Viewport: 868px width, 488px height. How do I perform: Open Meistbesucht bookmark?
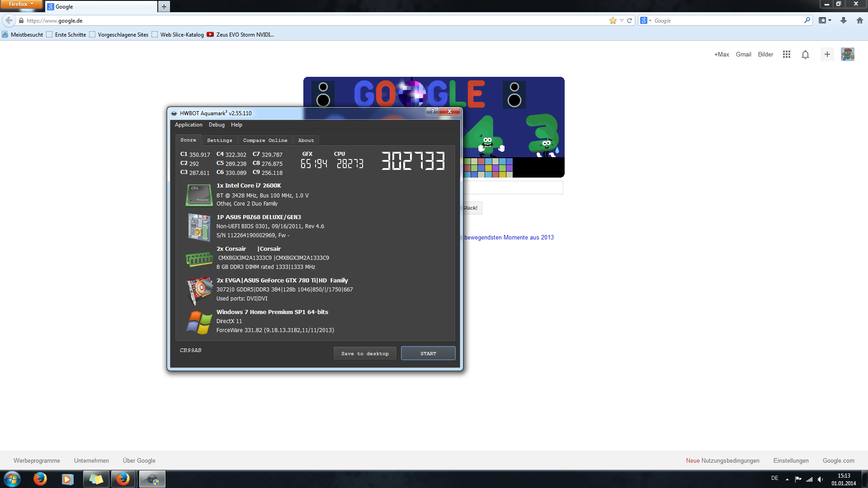pos(23,34)
